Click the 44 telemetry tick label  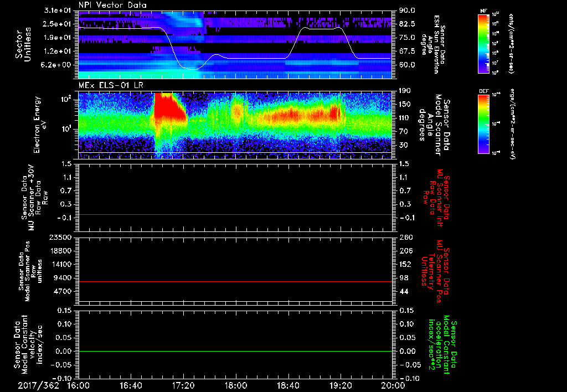404,291
